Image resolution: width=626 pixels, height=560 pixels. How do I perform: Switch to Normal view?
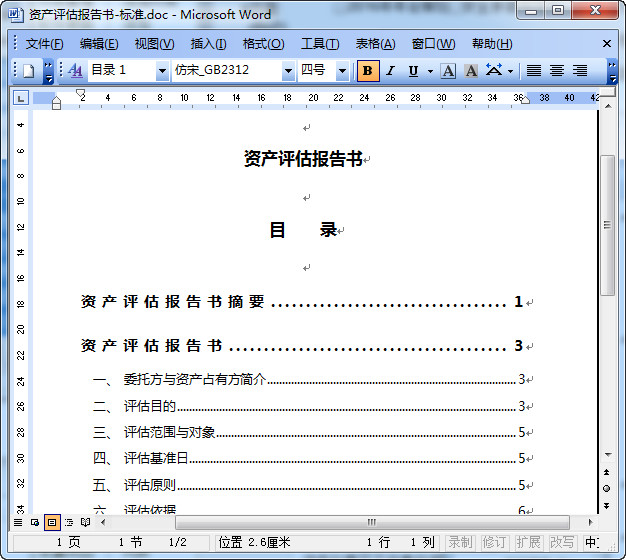coord(18,522)
